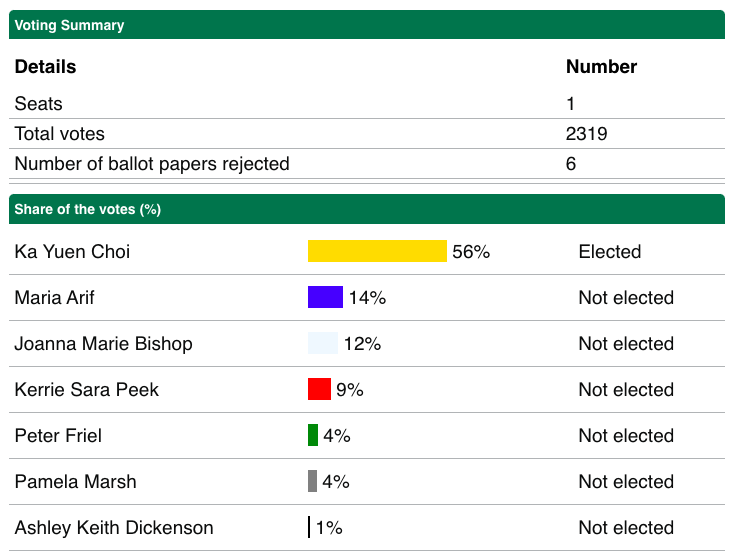Click the pale bar for Joanna Marie Bishop
Image resolution: width=749 pixels, height=560 pixels.
click(322, 343)
